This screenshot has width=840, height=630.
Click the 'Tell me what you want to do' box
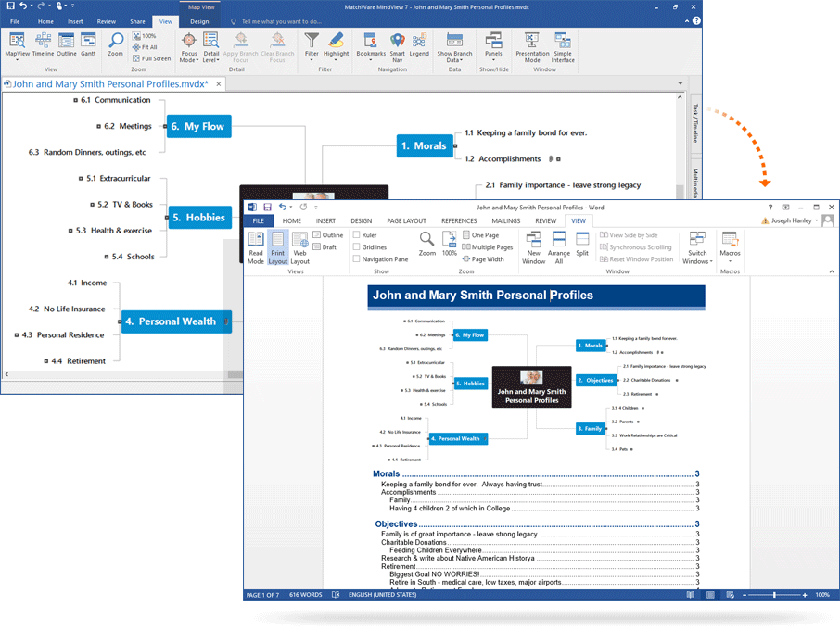281,21
